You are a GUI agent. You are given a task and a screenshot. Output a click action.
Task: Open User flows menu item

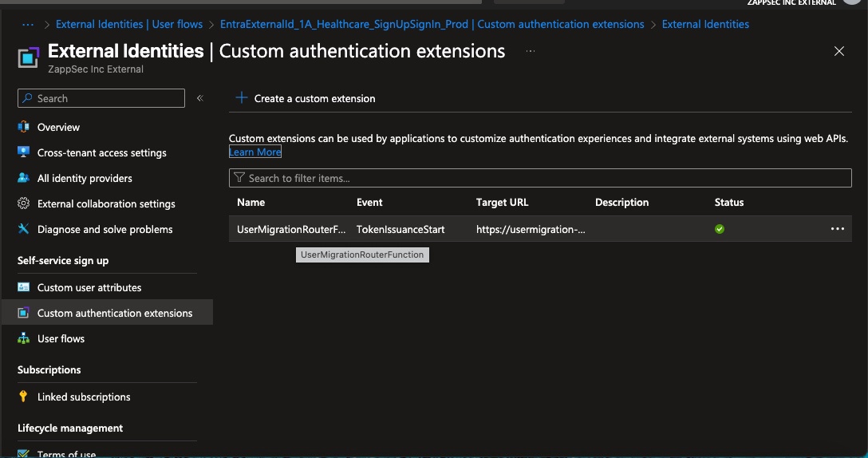[x=61, y=338]
